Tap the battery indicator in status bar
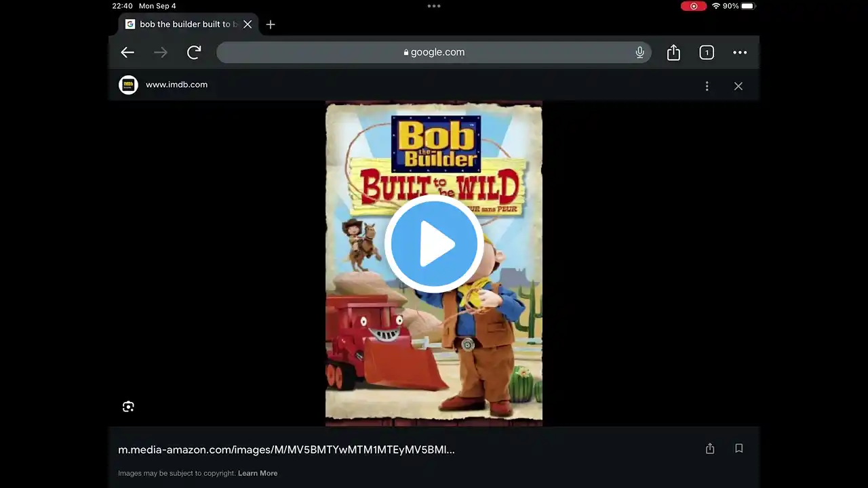Image resolution: width=868 pixels, height=488 pixels. pos(748,6)
